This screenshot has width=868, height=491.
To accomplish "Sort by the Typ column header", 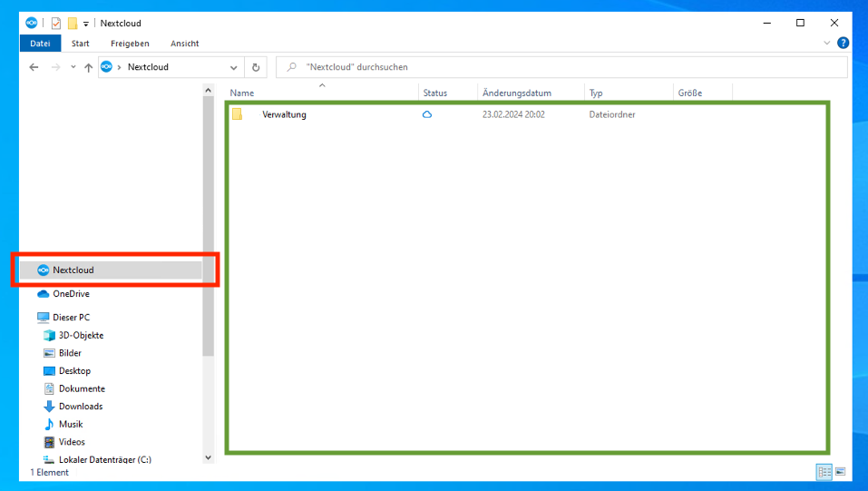I will [x=596, y=93].
